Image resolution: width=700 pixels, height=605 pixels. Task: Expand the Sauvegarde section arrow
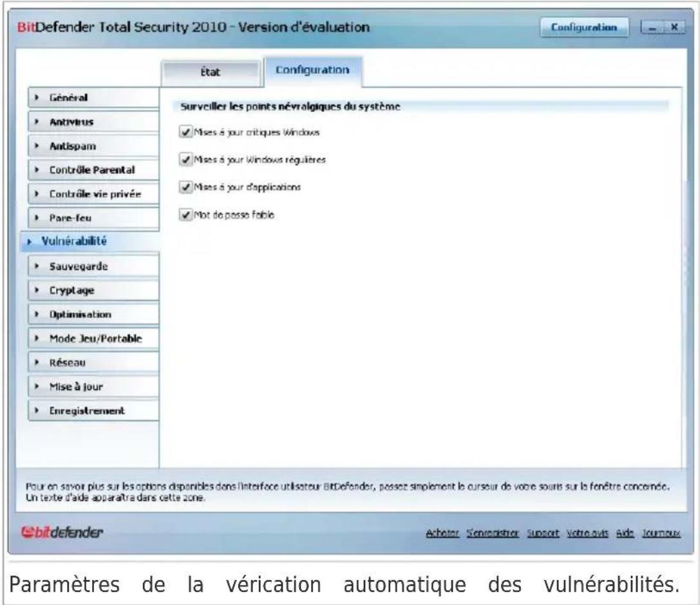coord(37,266)
